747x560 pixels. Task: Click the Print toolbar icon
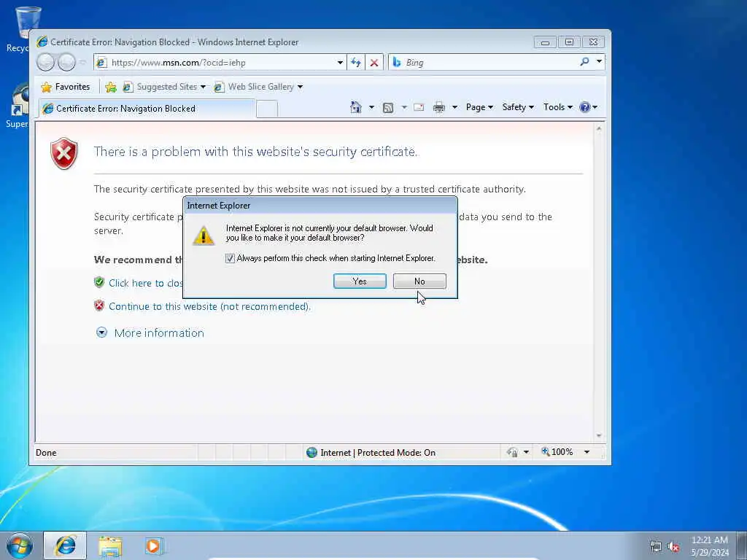coord(438,108)
